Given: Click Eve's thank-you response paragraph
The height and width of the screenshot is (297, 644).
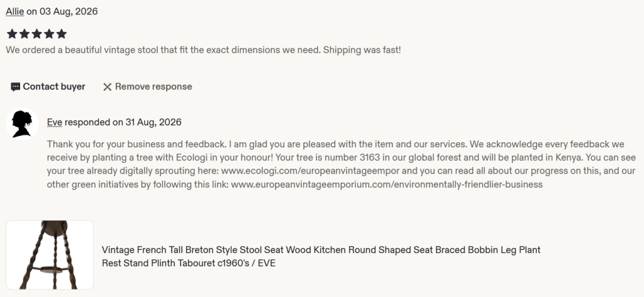Looking at the screenshot, I should click(x=341, y=164).
